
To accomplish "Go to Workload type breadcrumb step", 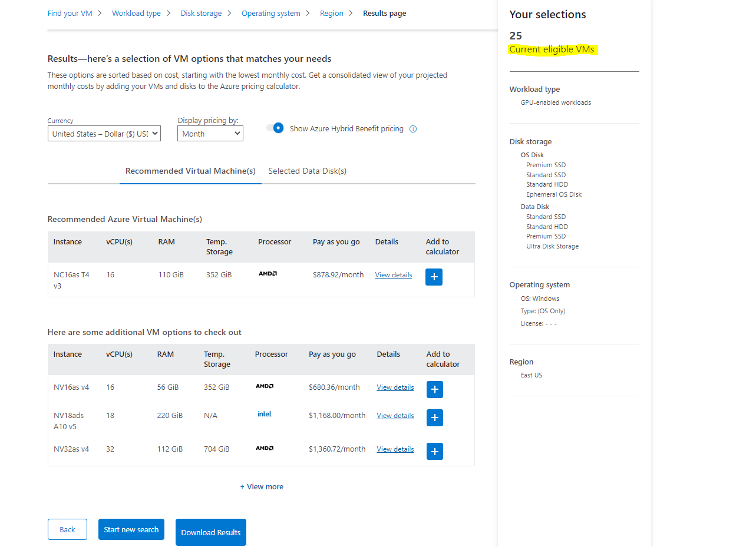I will point(136,13).
